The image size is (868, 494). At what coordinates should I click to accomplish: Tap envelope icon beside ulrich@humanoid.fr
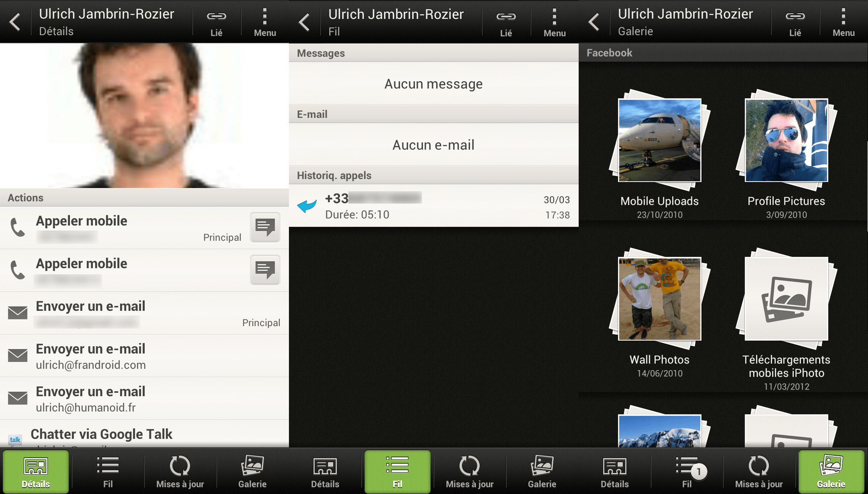[x=18, y=398]
